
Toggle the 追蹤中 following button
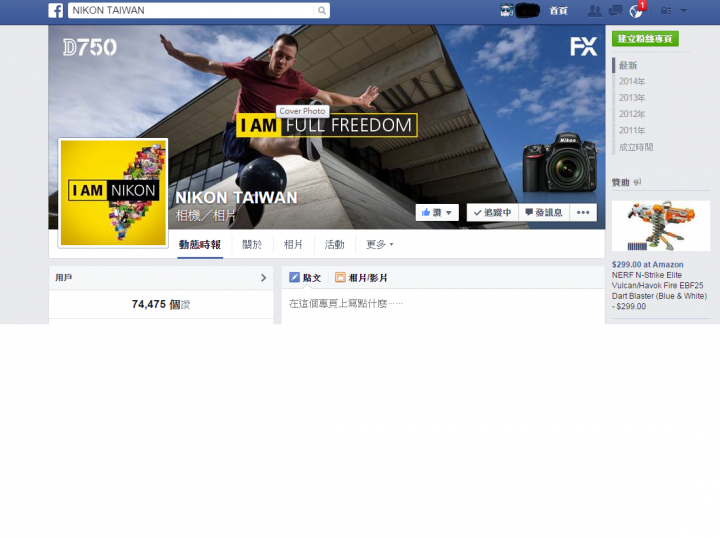coord(493,213)
